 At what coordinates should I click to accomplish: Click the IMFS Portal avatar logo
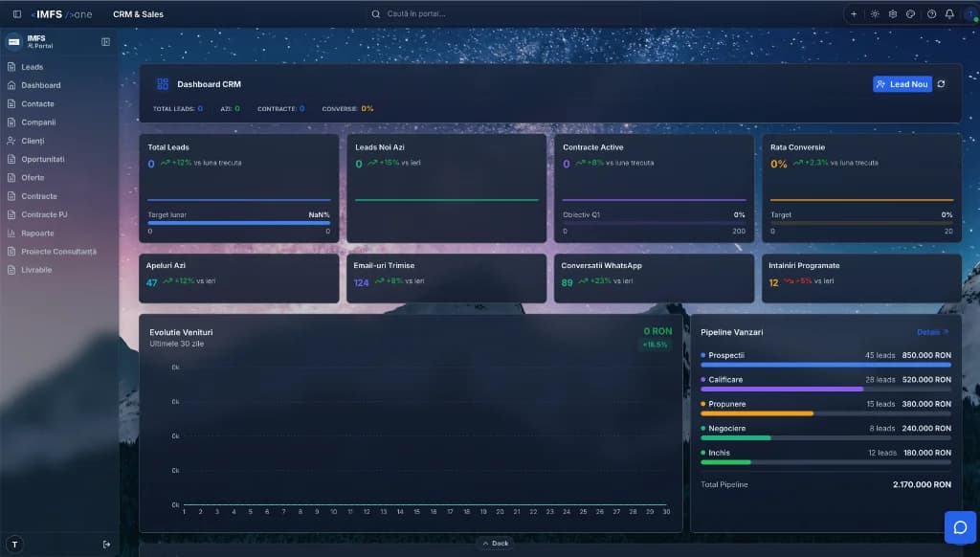[x=13, y=42]
